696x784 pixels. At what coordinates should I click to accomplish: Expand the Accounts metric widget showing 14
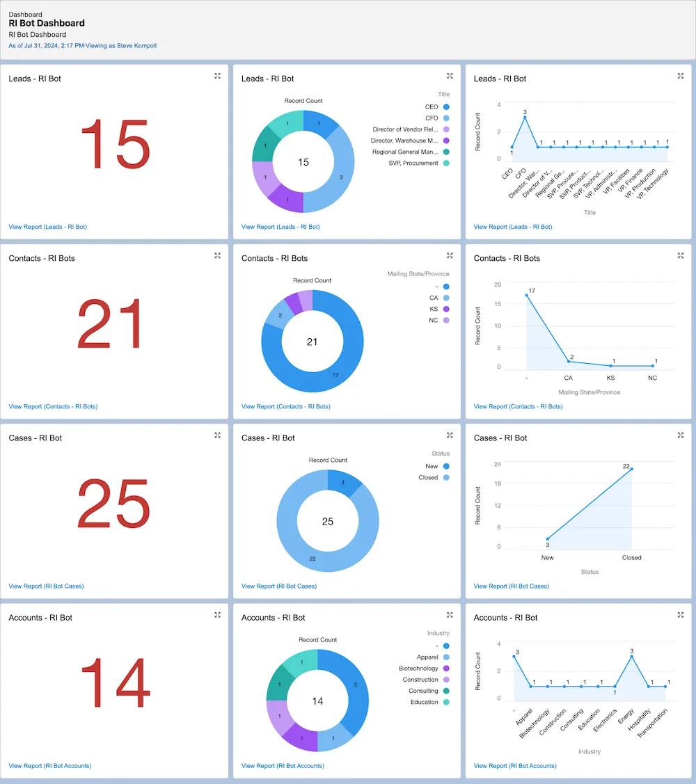click(217, 615)
